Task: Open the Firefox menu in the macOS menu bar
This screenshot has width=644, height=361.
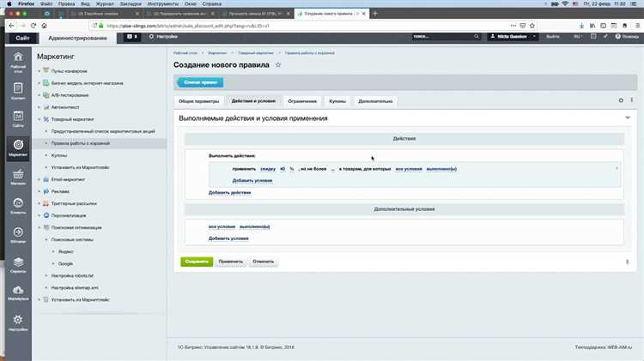Action: [27, 3]
